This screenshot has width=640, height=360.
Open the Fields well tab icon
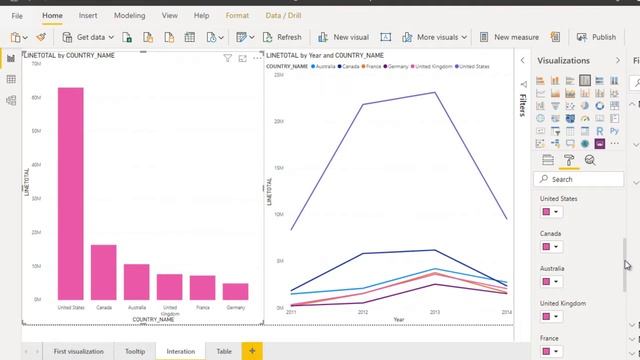click(x=548, y=160)
